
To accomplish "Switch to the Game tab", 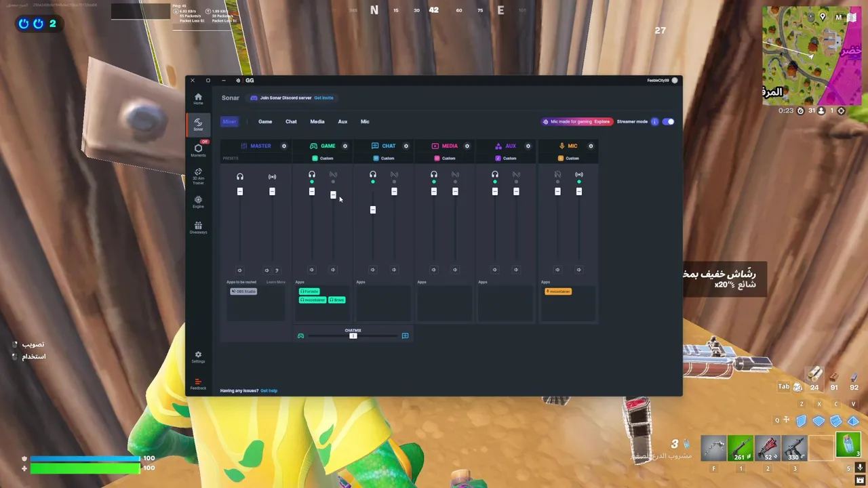I will (265, 122).
